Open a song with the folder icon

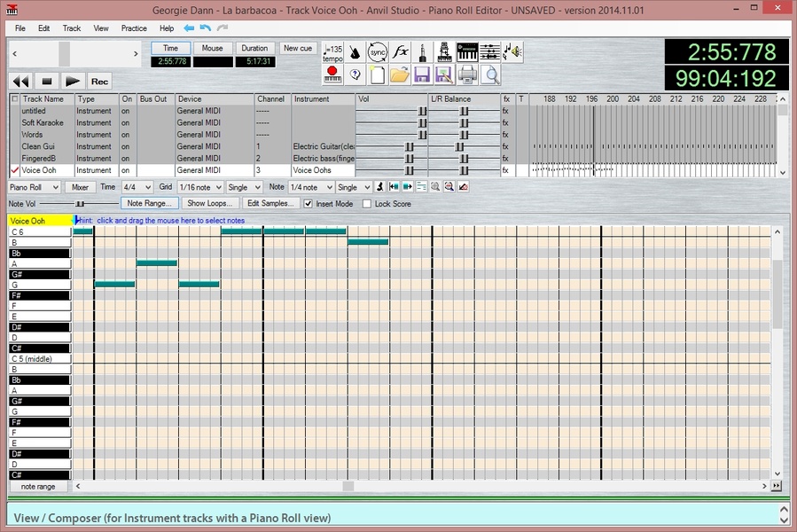click(x=400, y=74)
